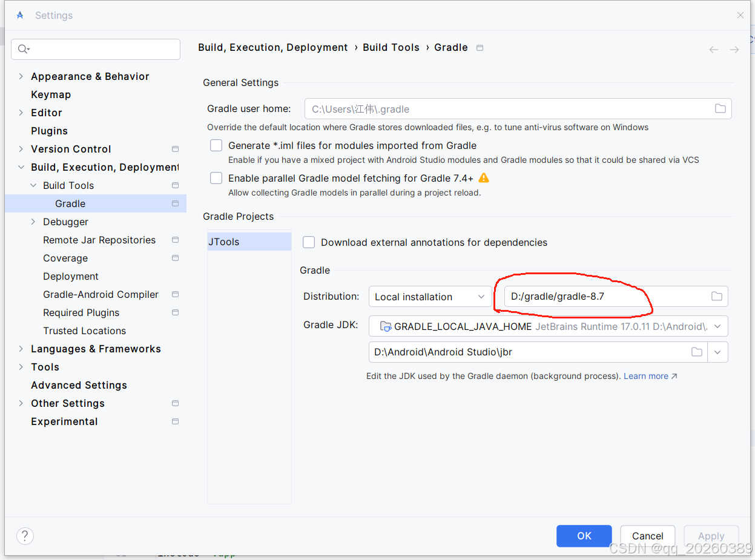Image resolution: width=755 pixels, height=560 pixels.
Task: Collapse the Build Tools node
Action: (x=33, y=185)
